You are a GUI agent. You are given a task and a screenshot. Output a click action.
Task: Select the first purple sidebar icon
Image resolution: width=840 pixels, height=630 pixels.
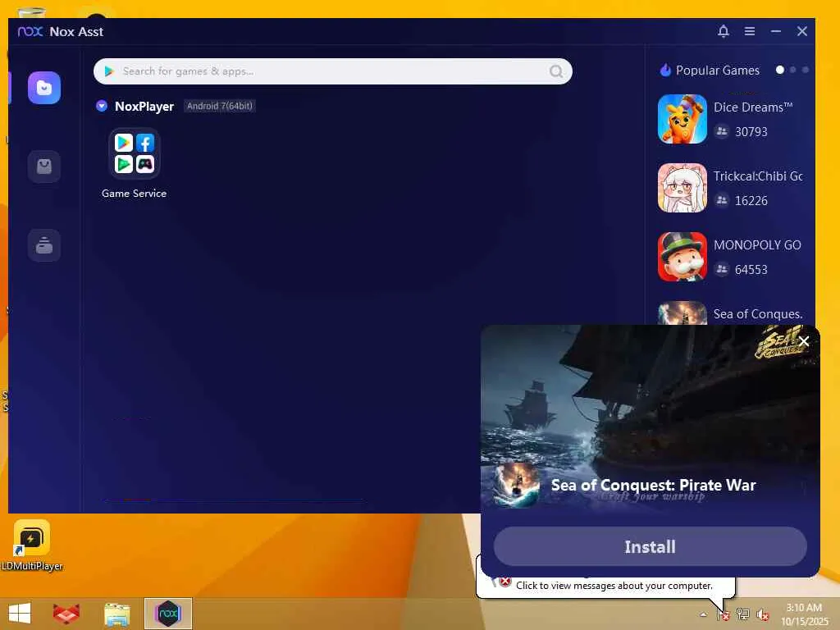44,88
